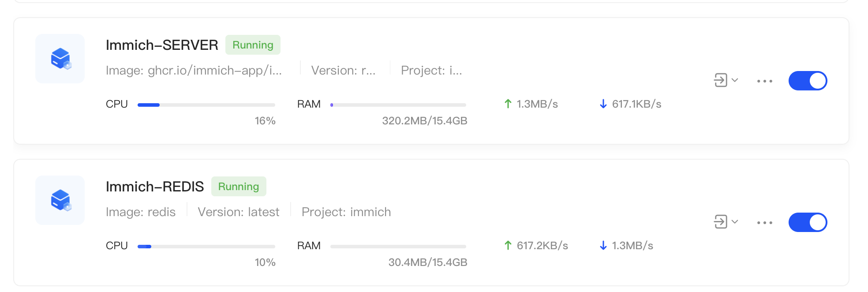Open terminal access icon for Immich-REDIS
868x292 pixels.
pyautogui.click(x=721, y=222)
